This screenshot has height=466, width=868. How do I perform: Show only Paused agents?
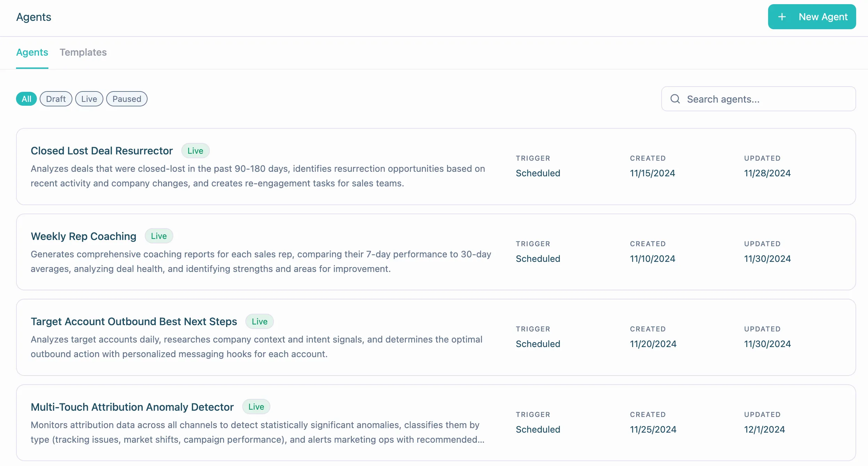pyautogui.click(x=127, y=99)
